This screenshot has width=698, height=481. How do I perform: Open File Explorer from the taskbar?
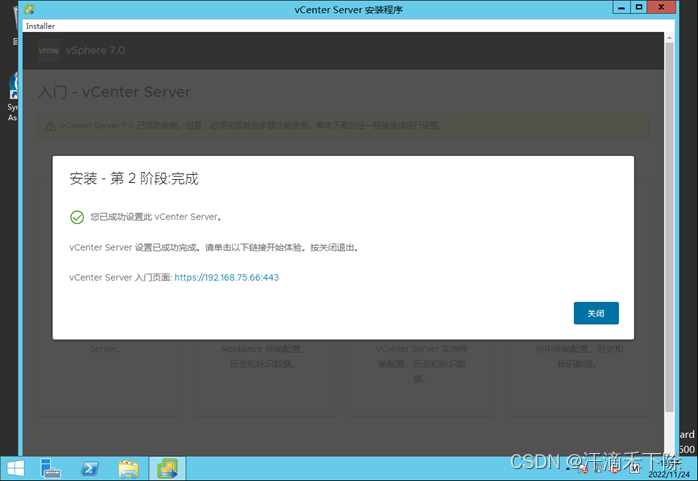coord(128,468)
